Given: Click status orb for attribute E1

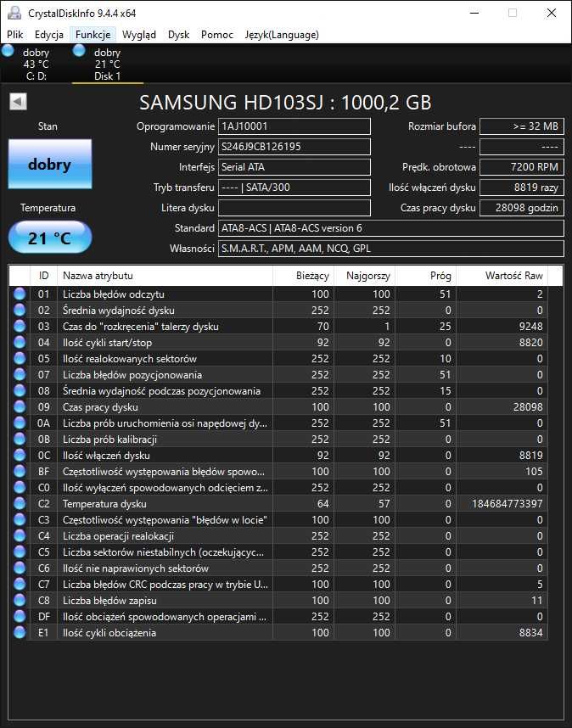Looking at the screenshot, I should point(20,632).
